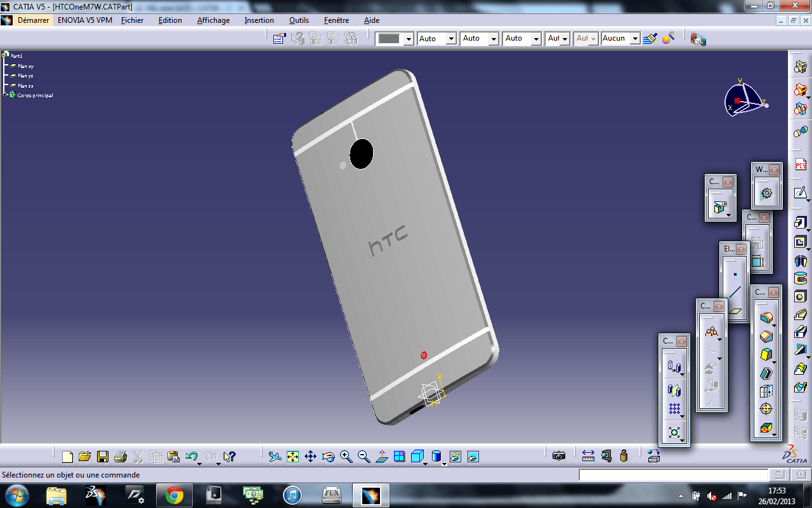Select the Shell tool
The height and width of the screenshot is (508, 812).
(766, 373)
